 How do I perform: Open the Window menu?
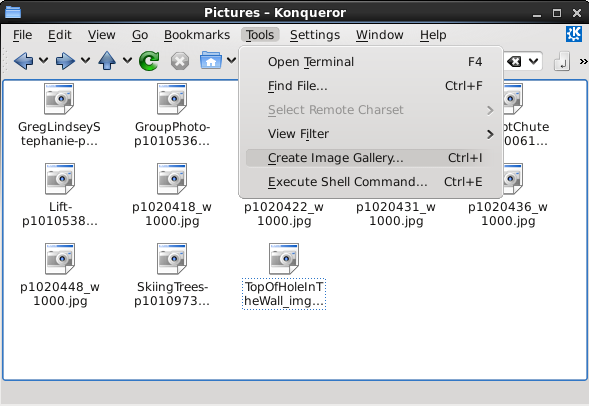(x=380, y=35)
